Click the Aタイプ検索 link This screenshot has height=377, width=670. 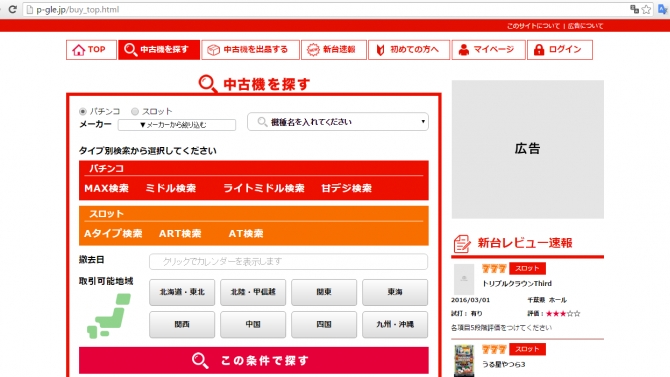(x=113, y=233)
